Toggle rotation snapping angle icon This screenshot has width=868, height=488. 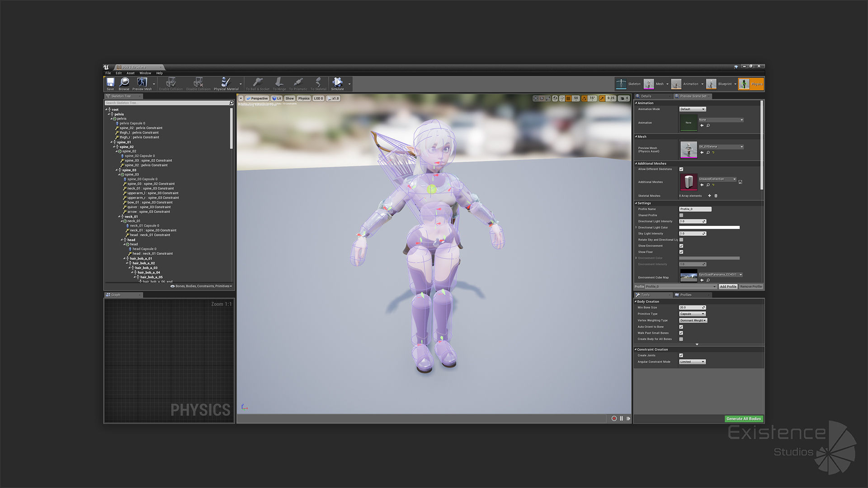(x=584, y=99)
